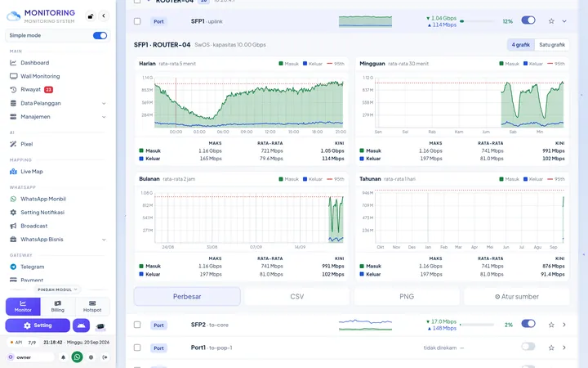The height and width of the screenshot is (368, 588).
Task: Turn off the Simple mode switch
Action: tap(100, 36)
